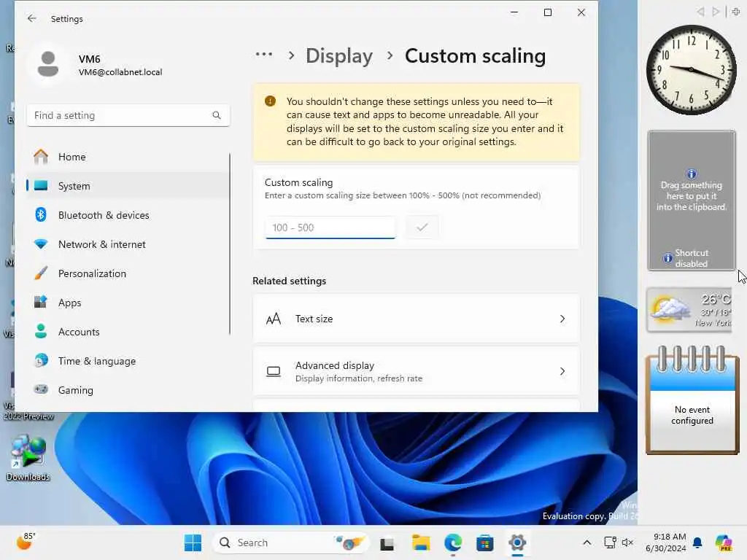Screen dimensions: 747x560
Task: Click the network icon in the system tray
Action: [610, 542]
